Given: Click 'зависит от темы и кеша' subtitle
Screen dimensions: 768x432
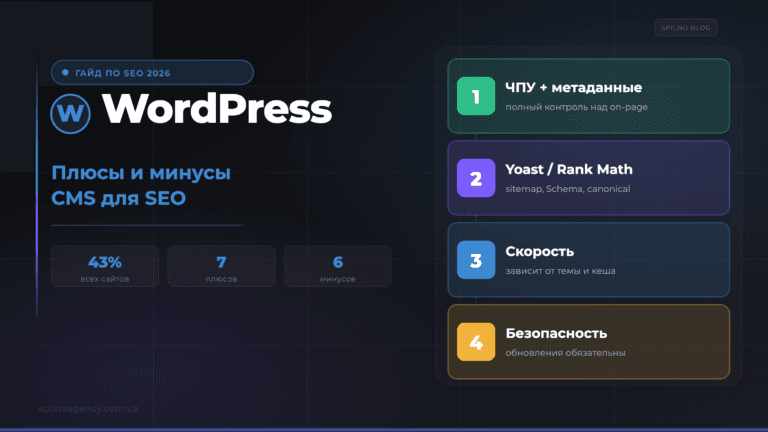Looking at the screenshot, I should click(x=560, y=271).
